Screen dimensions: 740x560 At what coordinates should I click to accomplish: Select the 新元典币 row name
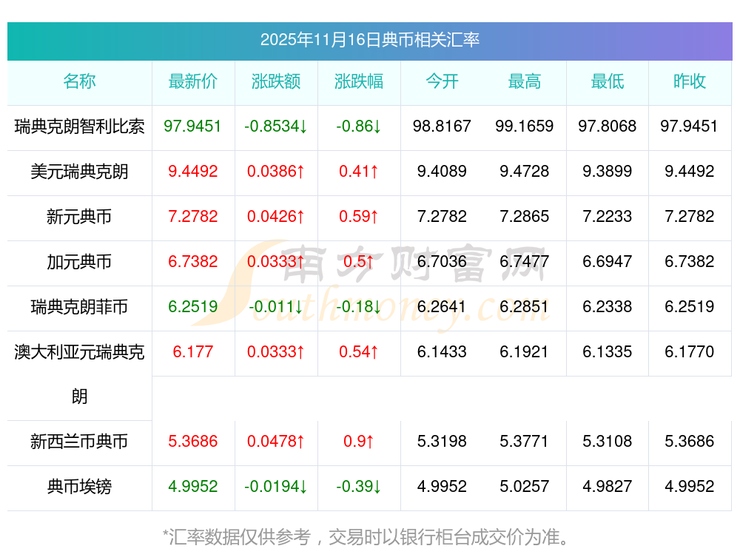point(79,217)
